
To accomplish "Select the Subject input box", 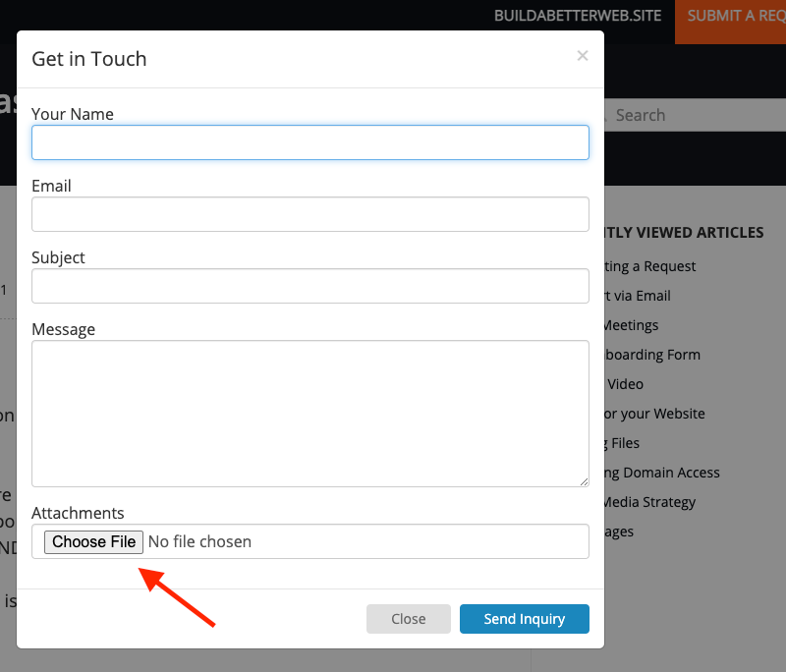I will [x=310, y=286].
